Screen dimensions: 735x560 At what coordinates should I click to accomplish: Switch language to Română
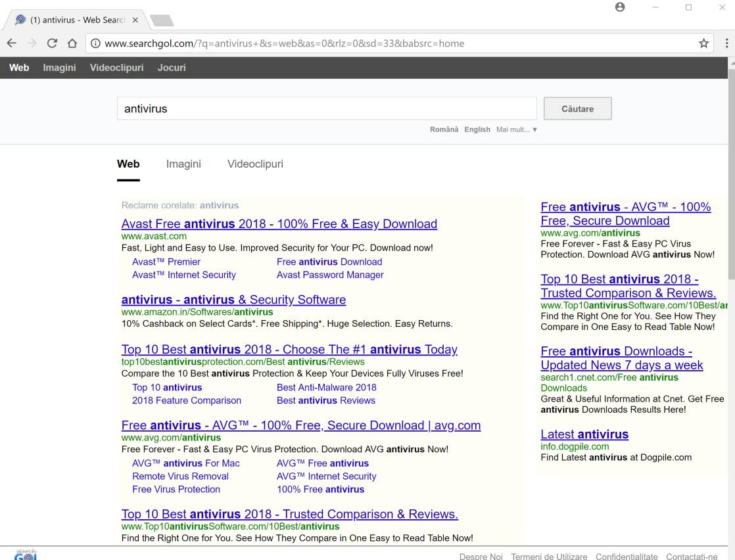click(x=444, y=129)
